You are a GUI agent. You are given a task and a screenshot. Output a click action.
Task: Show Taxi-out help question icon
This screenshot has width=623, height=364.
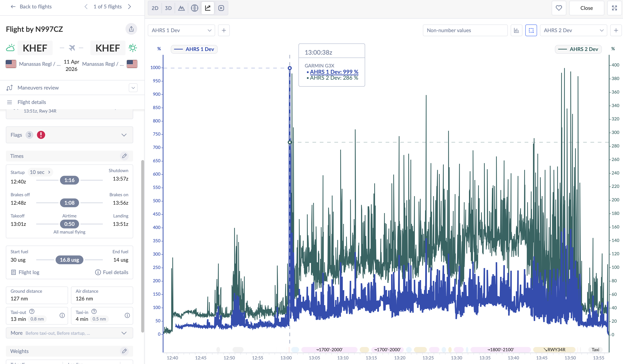point(32,311)
